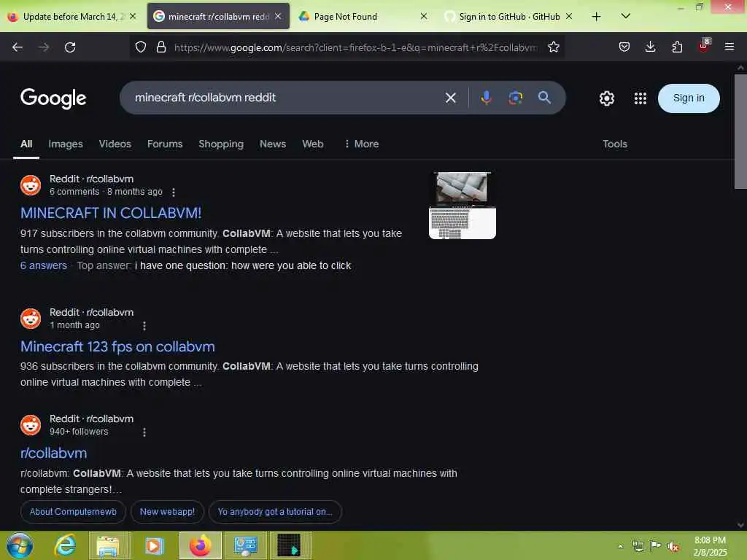
Task: Click the '6 answers' link
Action: click(43, 265)
